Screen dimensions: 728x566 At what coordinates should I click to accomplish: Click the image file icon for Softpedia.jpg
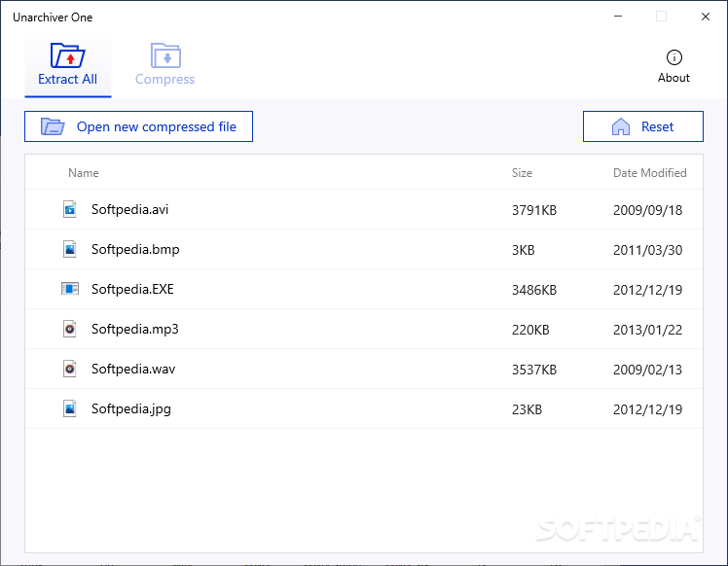(70, 409)
